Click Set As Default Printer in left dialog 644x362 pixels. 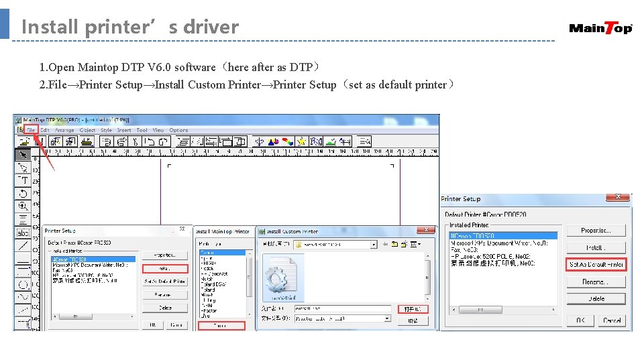tap(165, 282)
